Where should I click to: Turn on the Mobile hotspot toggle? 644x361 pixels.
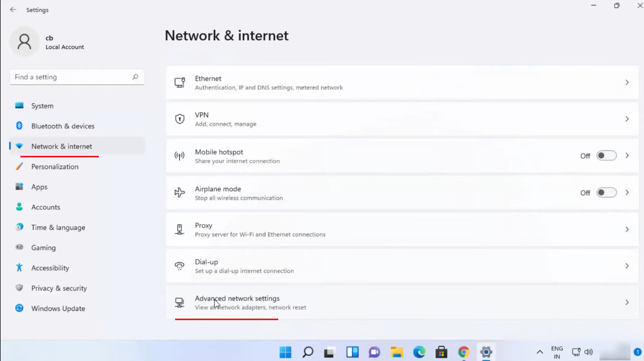pyautogui.click(x=606, y=156)
